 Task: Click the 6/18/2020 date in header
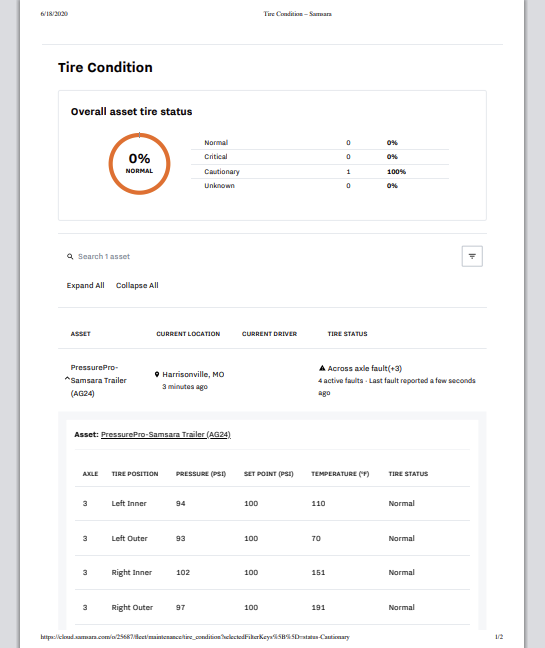tap(54, 14)
